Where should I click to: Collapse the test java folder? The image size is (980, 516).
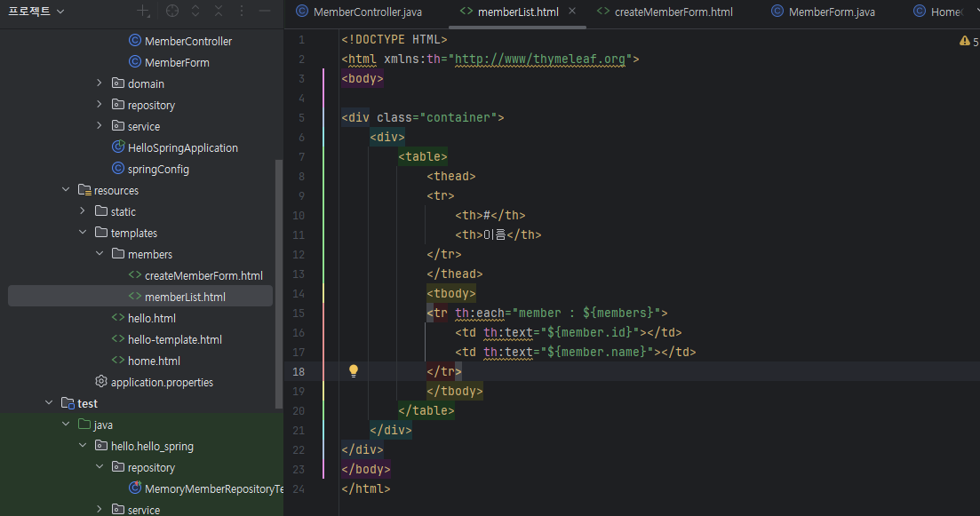coord(66,425)
